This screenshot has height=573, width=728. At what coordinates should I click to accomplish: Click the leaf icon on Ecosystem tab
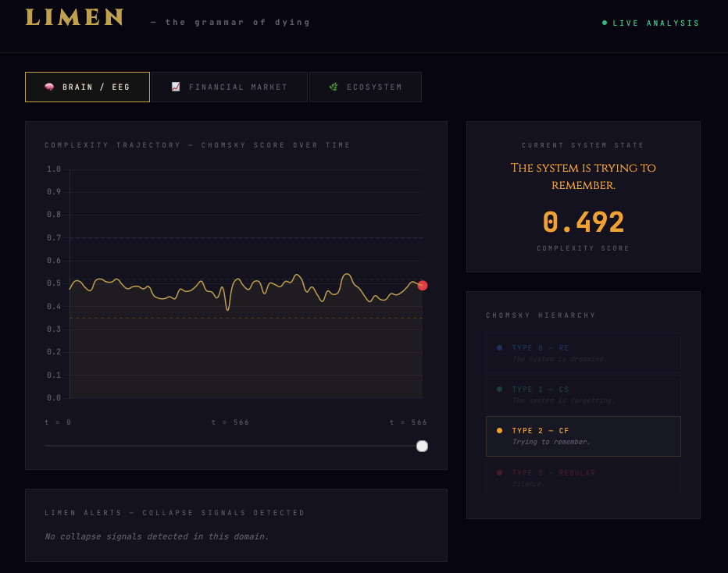pyautogui.click(x=334, y=87)
